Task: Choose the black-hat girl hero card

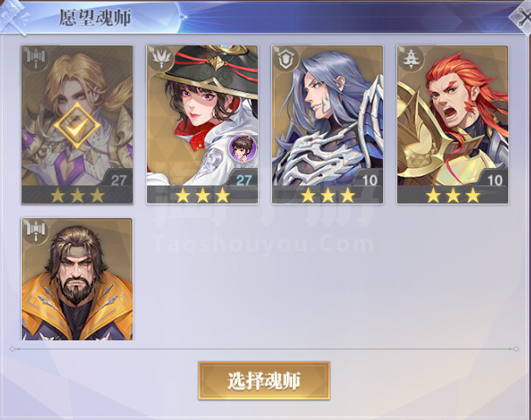Action: click(202, 125)
